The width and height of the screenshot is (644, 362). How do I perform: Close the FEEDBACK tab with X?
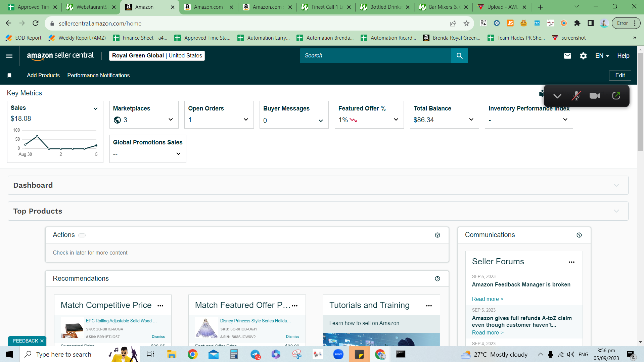(42, 341)
